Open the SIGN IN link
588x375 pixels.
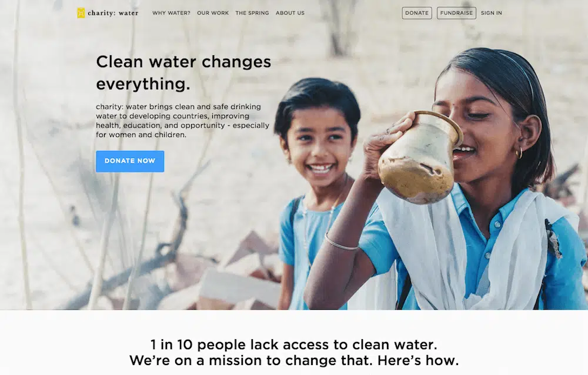pos(491,13)
